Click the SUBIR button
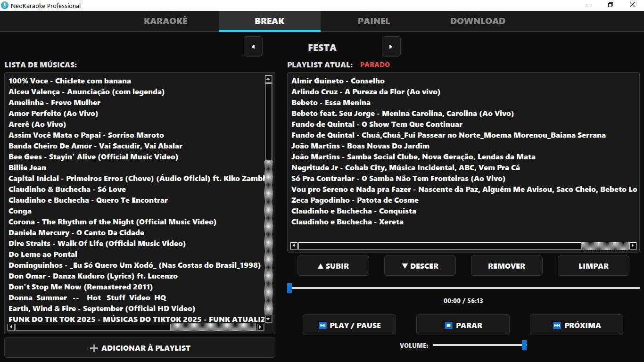Viewport: 644px width, 362px height. point(333,265)
